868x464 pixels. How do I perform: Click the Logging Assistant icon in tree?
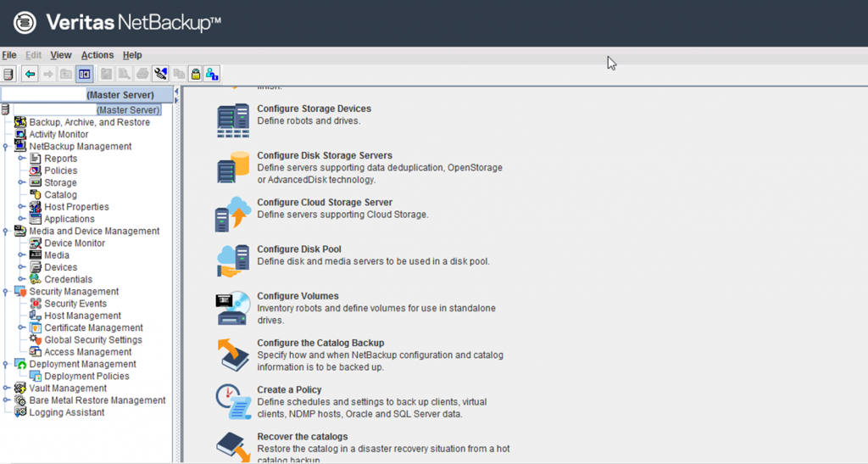coord(20,412)
